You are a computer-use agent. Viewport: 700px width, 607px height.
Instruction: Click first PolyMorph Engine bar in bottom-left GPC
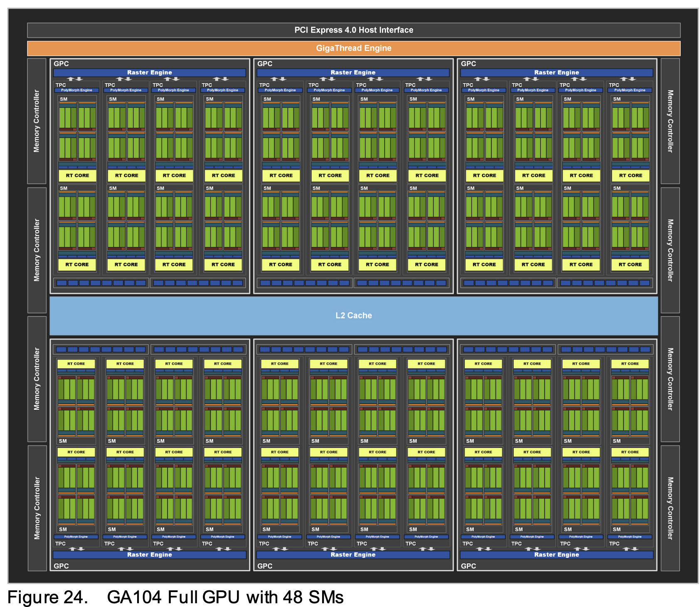pos(76,537)
